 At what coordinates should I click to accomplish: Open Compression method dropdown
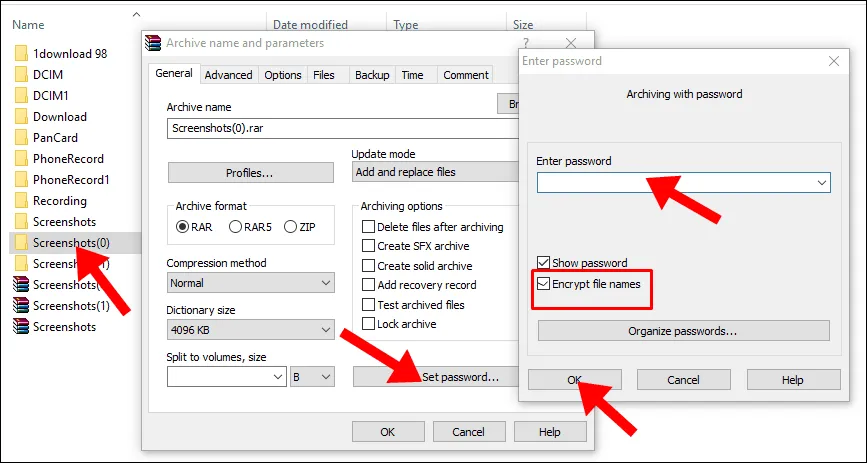tap(250, 283)
